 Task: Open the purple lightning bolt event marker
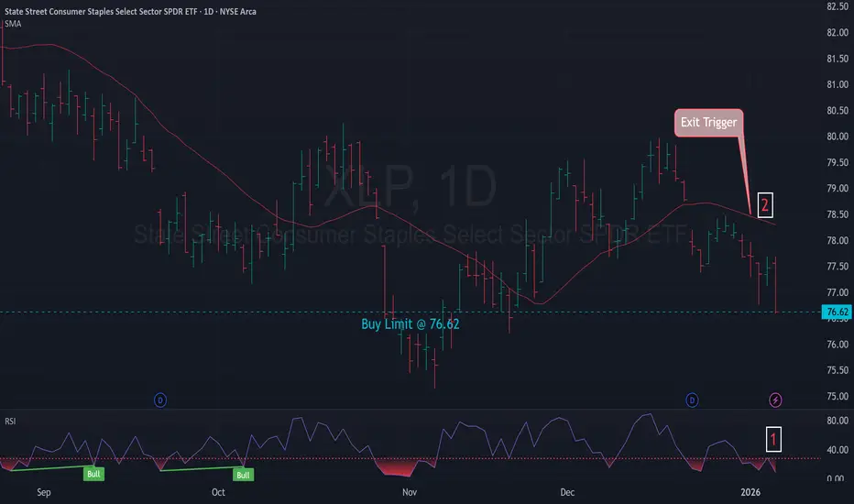pyautogui.click(x=775, y=400)
